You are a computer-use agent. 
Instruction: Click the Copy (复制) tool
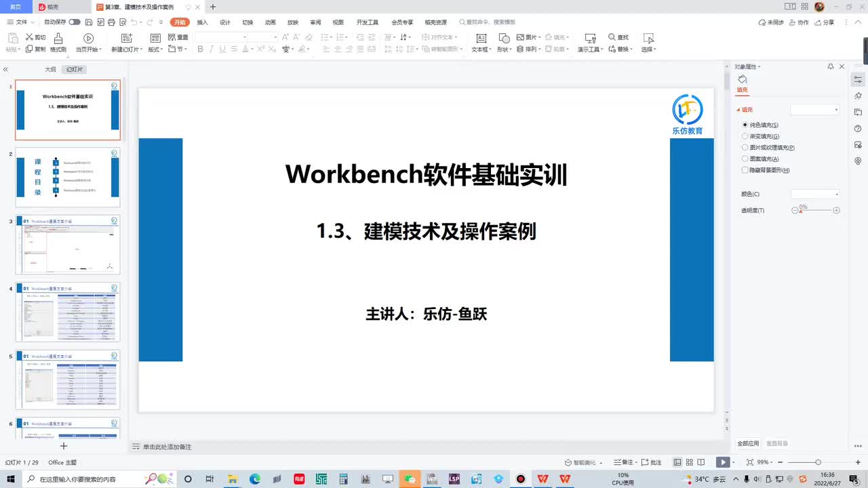point(35,49)
